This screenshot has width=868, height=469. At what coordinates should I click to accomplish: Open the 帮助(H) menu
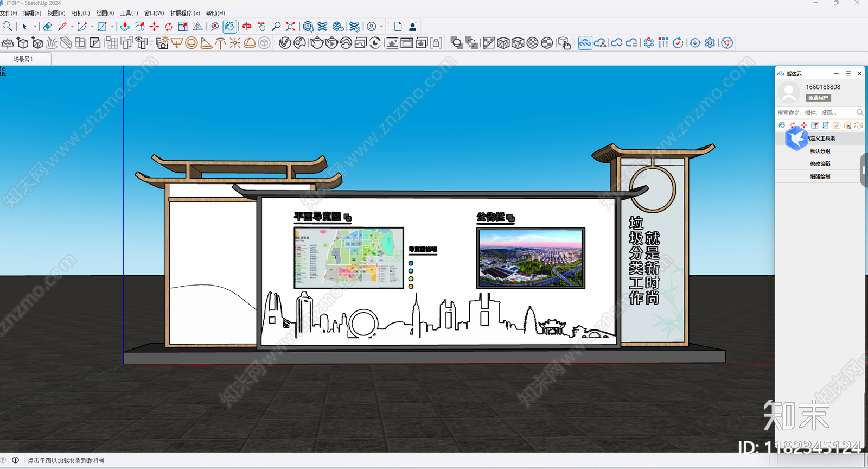pyautogui.click(x=215, y=13)
